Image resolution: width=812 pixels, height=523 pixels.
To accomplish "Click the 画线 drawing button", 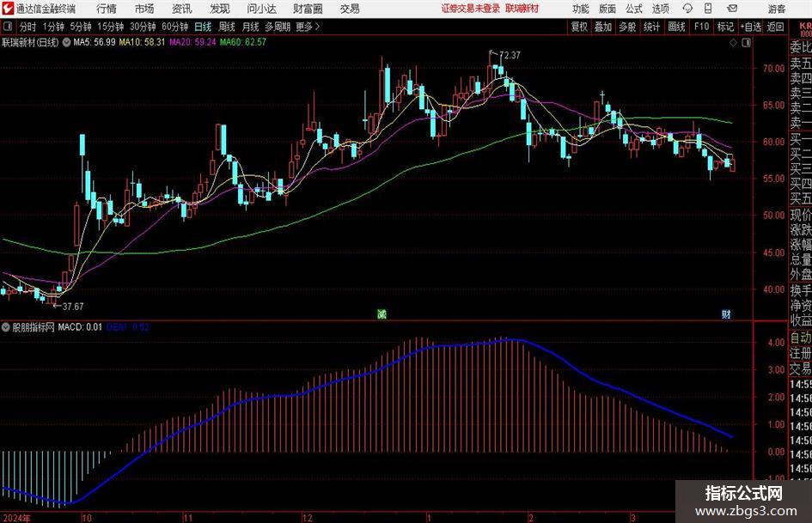I will [x=676, y=27].
